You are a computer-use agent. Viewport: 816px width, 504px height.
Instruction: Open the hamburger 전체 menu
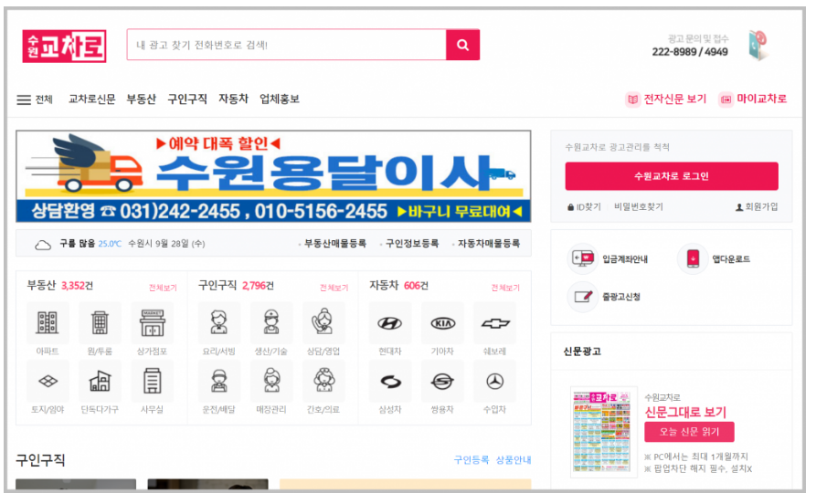tap(35, 100)
